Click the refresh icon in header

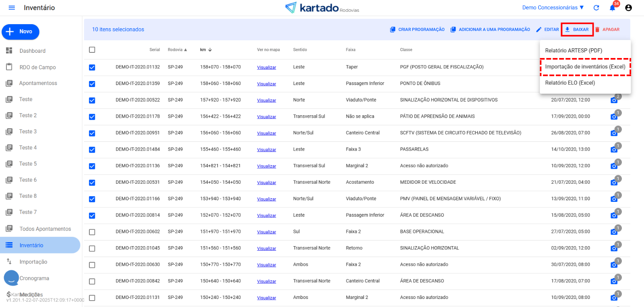coord(596,8)
